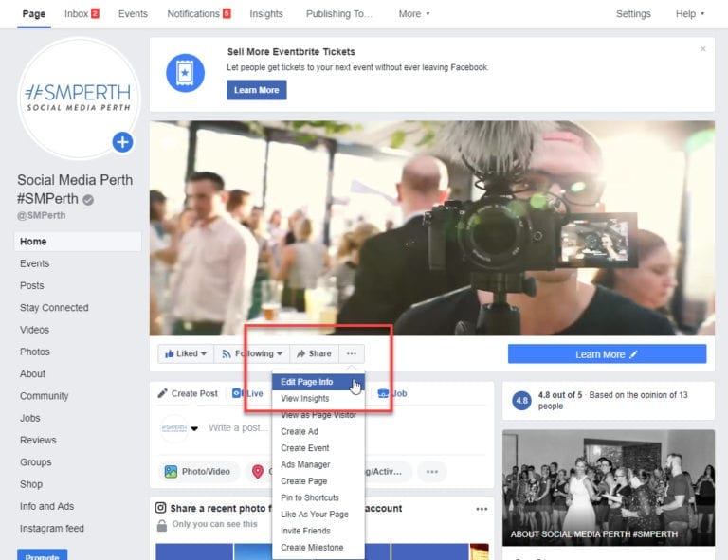This screenshot has width=728, height=560.
Task: Click the Notifications count badge
Action: click(227, 13)
